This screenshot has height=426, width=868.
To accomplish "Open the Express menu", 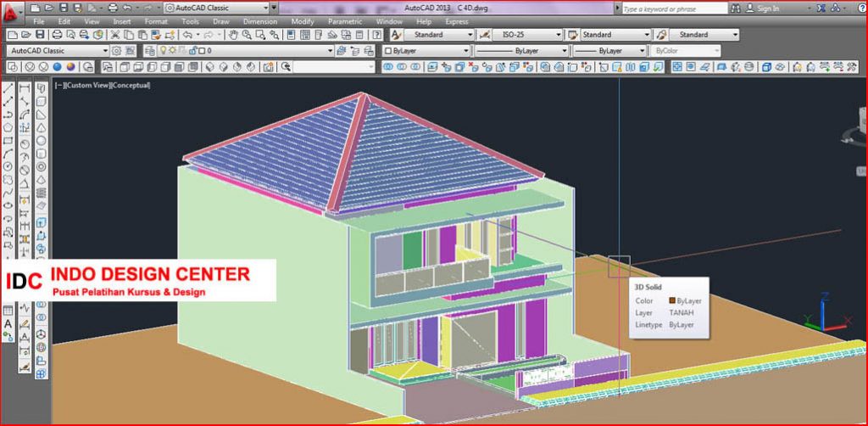I will [457, 21].
